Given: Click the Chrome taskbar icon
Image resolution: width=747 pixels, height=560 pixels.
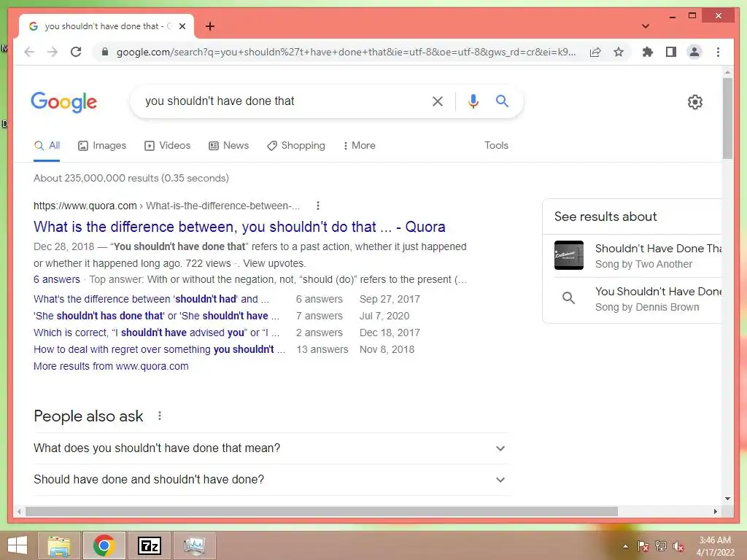Looking at the screenshot, I should point(104,545).
